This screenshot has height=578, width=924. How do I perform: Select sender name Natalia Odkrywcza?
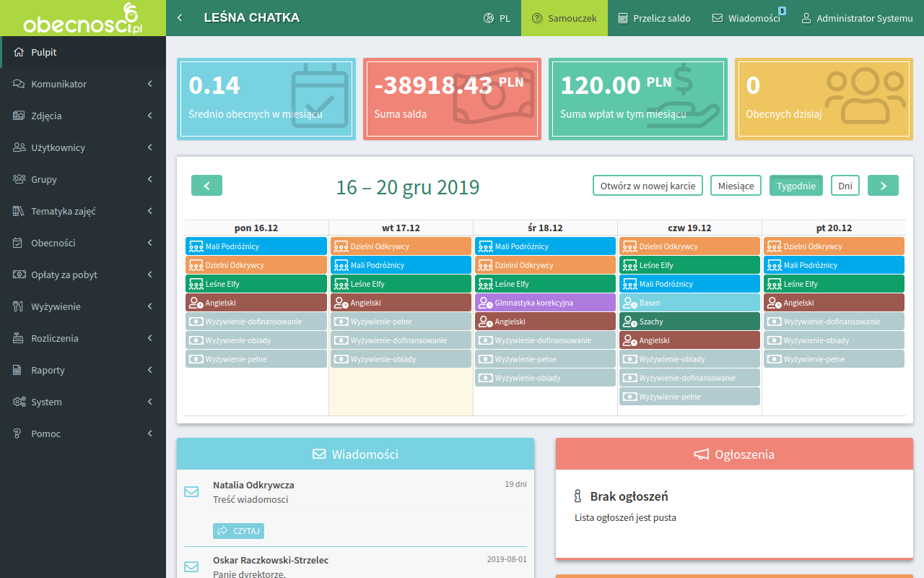pyautogui.click(x=253, y=485)
